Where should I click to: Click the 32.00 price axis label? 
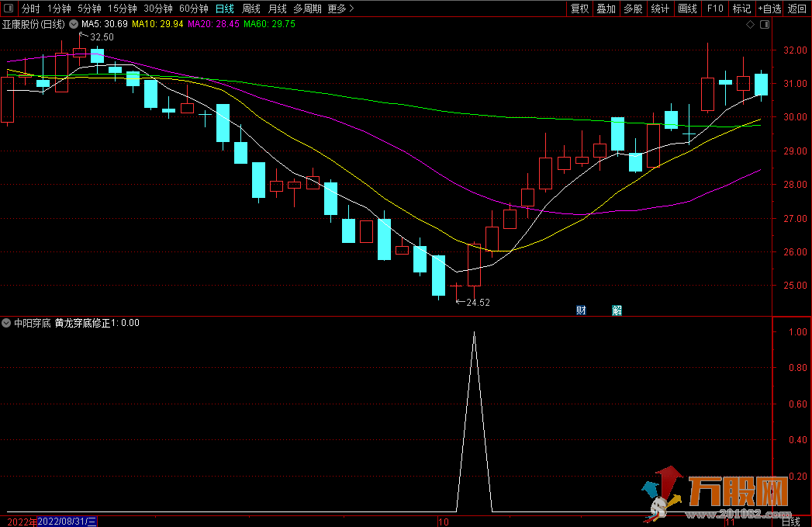point(795,50)
